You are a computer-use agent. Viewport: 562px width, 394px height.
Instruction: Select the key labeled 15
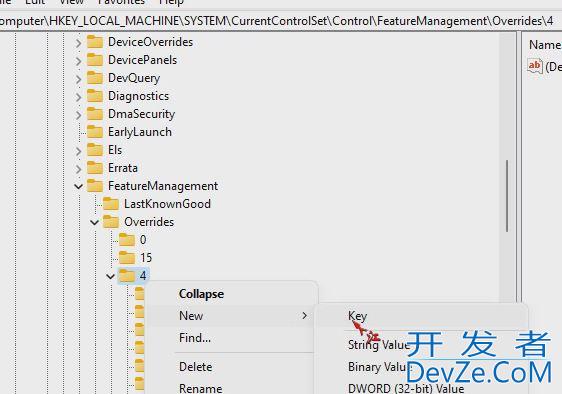coord(146,258)
